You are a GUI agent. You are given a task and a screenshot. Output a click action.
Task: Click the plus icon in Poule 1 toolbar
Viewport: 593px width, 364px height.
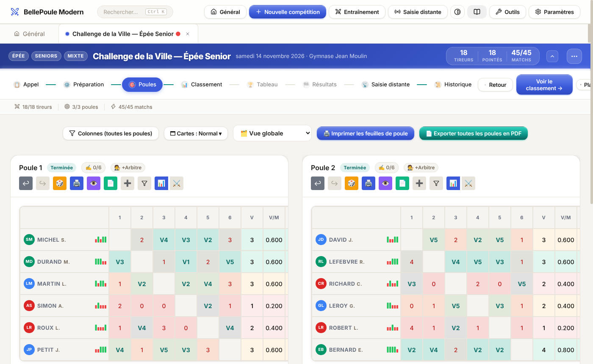tap(127, 183)
